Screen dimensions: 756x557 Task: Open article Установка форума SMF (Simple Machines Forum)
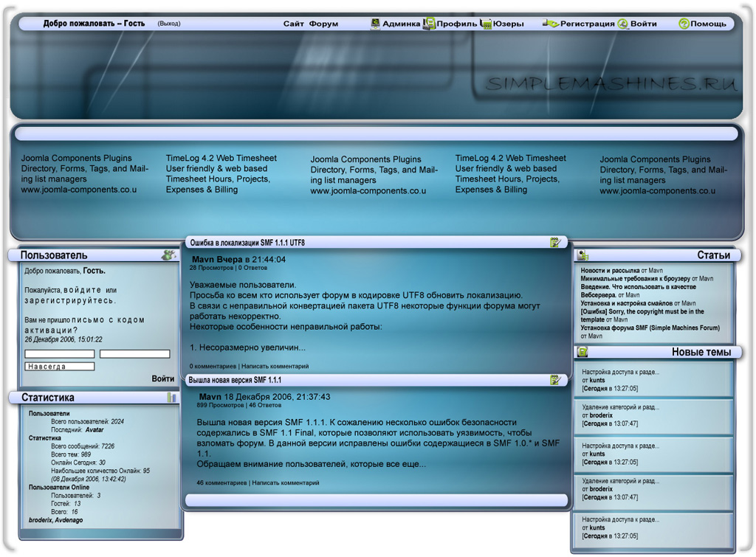click(650, 328)
